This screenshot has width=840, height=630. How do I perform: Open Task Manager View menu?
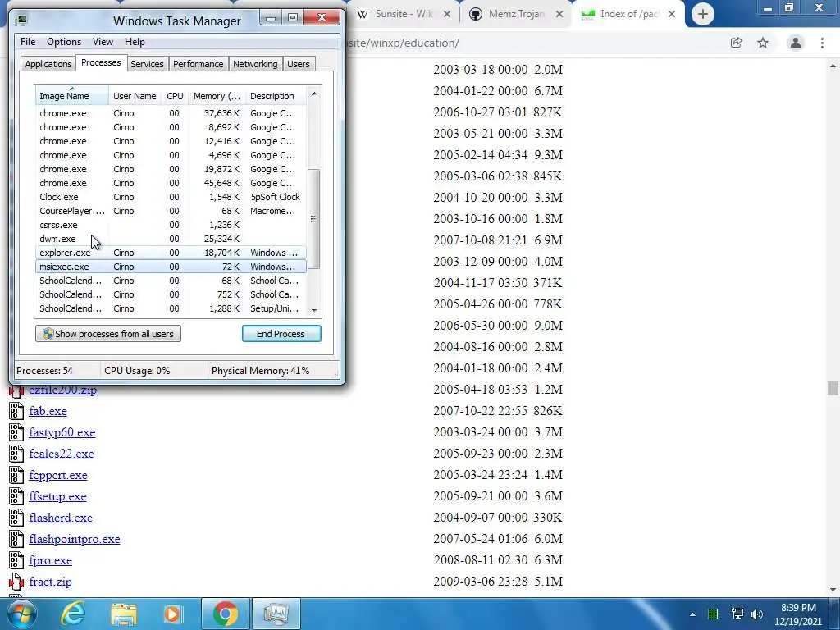tap(103, 42)
